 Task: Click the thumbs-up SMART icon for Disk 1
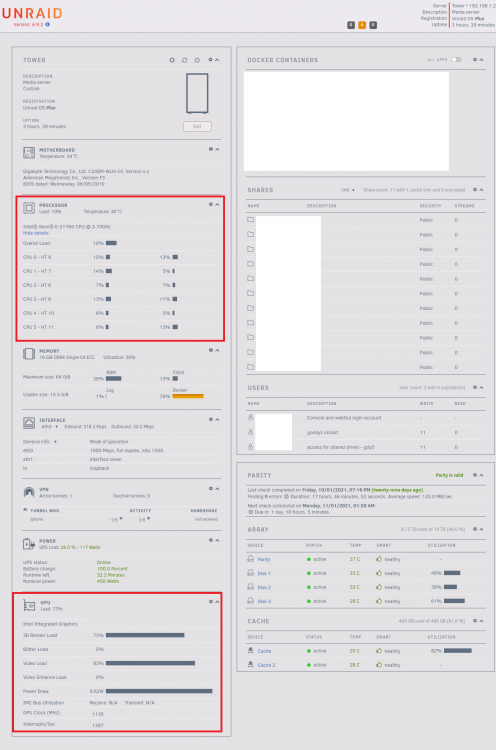pos(379,573)
